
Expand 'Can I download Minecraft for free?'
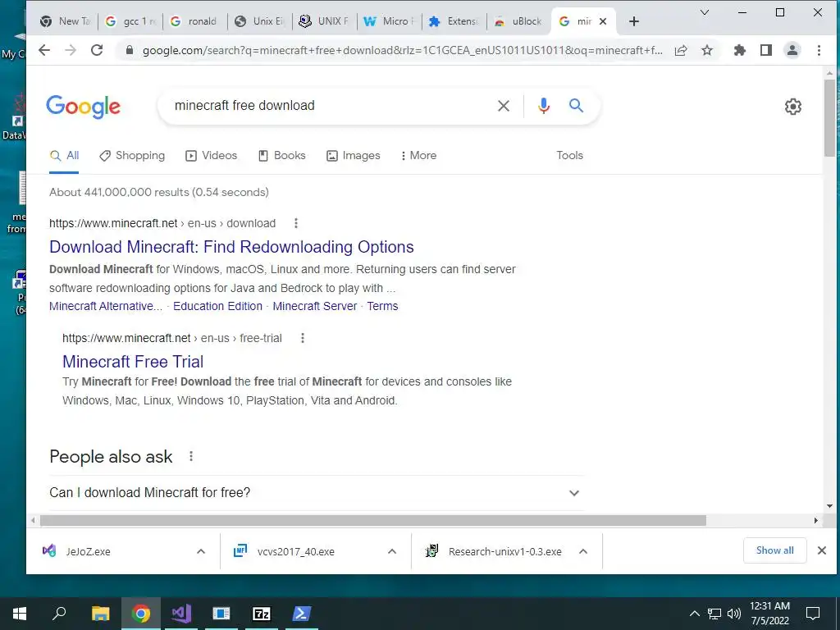click(316, 493)
